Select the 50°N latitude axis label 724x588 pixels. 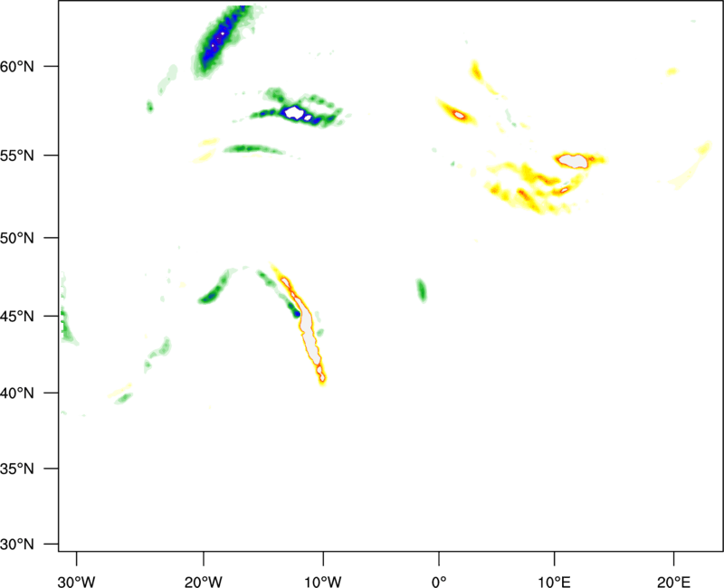pos(33,237)
